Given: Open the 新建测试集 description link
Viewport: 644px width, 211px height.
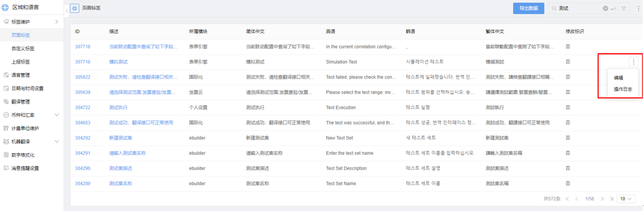Looking at the screenshot, I should point(120,138).
